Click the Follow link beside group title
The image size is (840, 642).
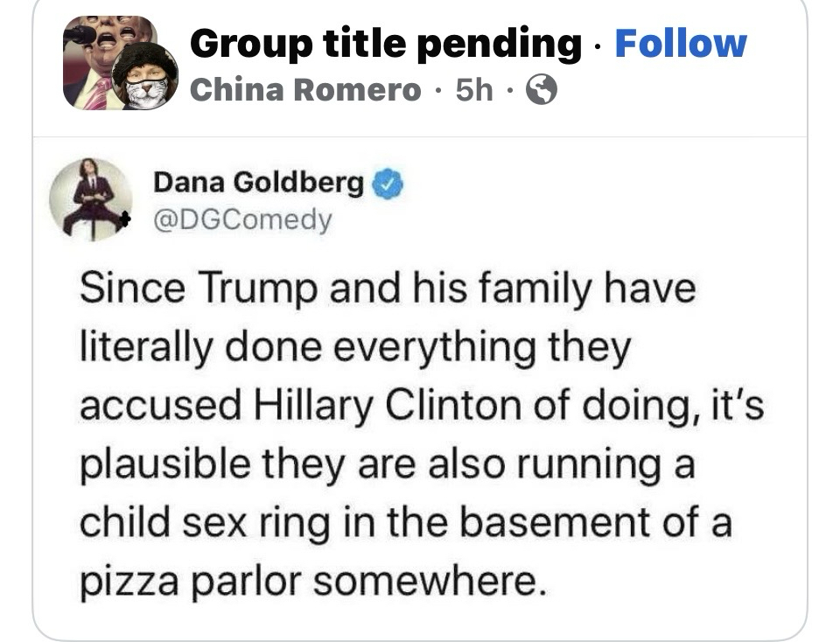click(681, 44)
